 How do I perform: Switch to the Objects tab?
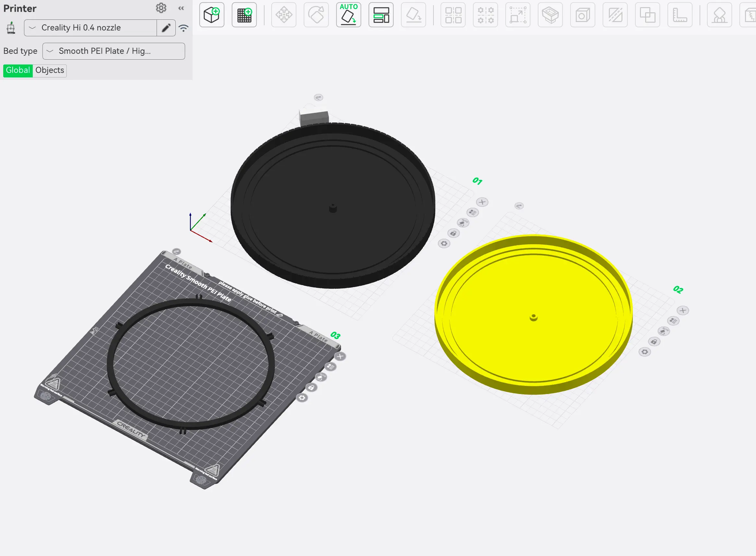tap(50, 70)
